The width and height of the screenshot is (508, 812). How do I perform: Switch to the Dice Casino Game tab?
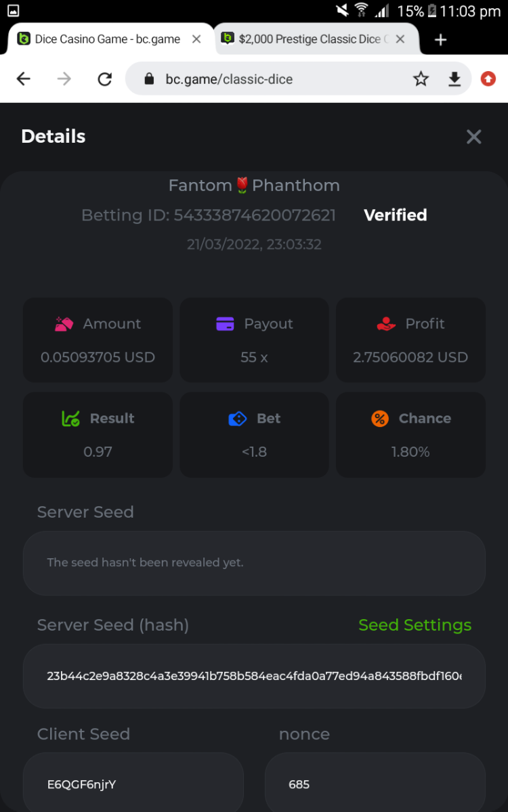coord(102,39)
